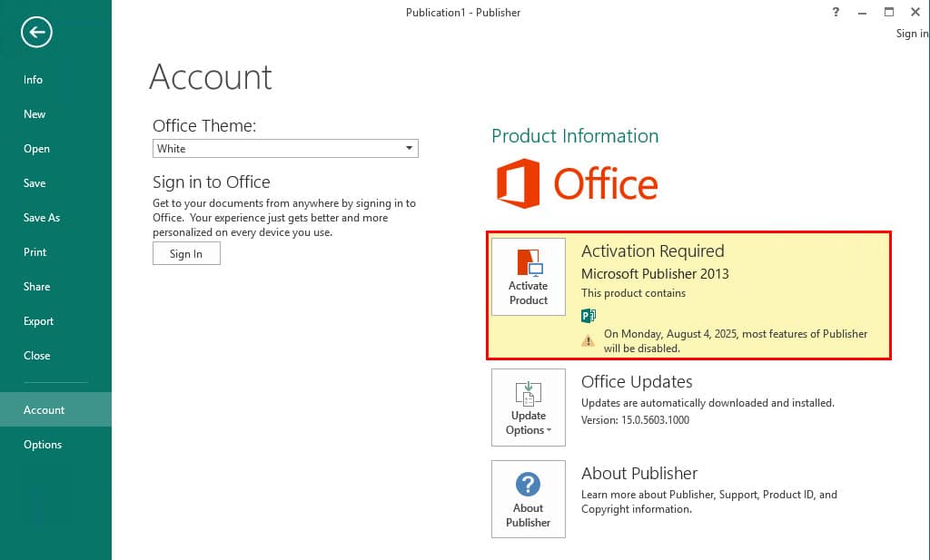Maximize the Publisher window
Viewport: 930px width, 560px height.
coord(888,12)
